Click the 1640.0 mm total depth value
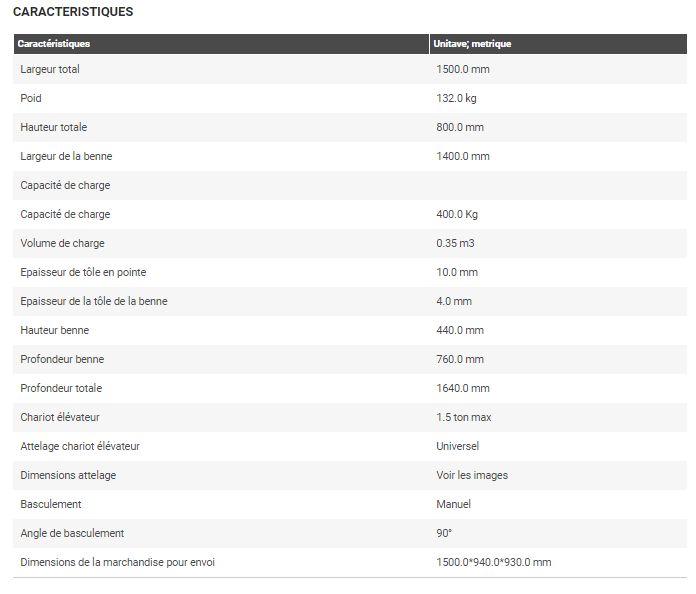This screenshot has width=696, height=594. (463, 388)
